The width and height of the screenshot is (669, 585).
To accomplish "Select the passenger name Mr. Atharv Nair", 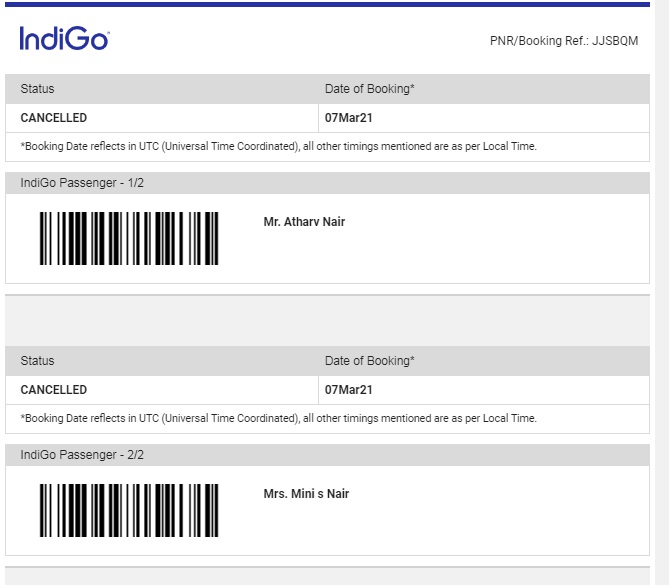I will (304, 222).
